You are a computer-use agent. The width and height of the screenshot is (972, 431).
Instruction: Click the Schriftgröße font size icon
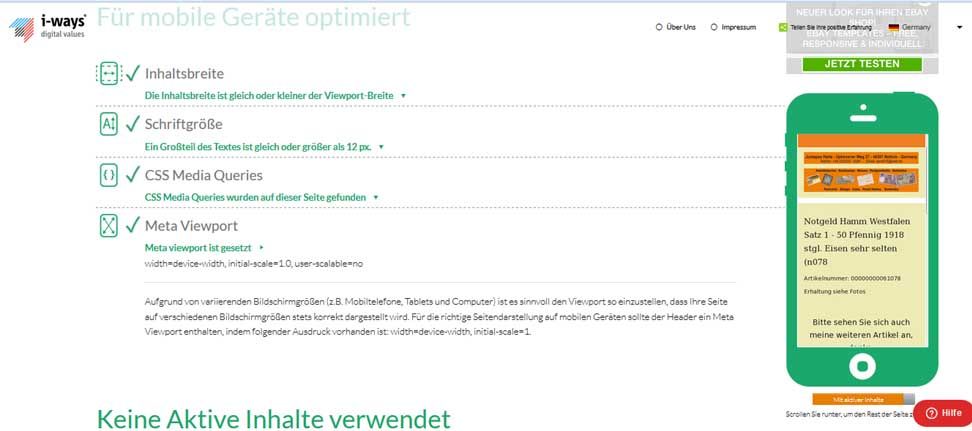(107, 124)
